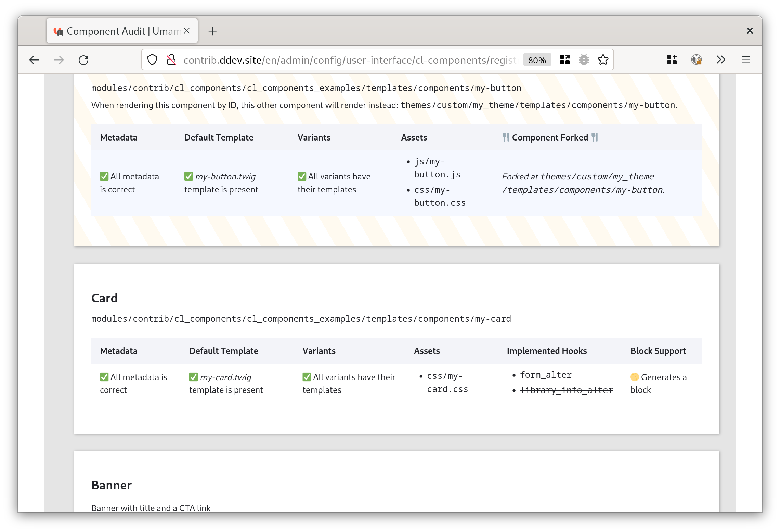Click the insecure connection lock icon

pos(171,60)
